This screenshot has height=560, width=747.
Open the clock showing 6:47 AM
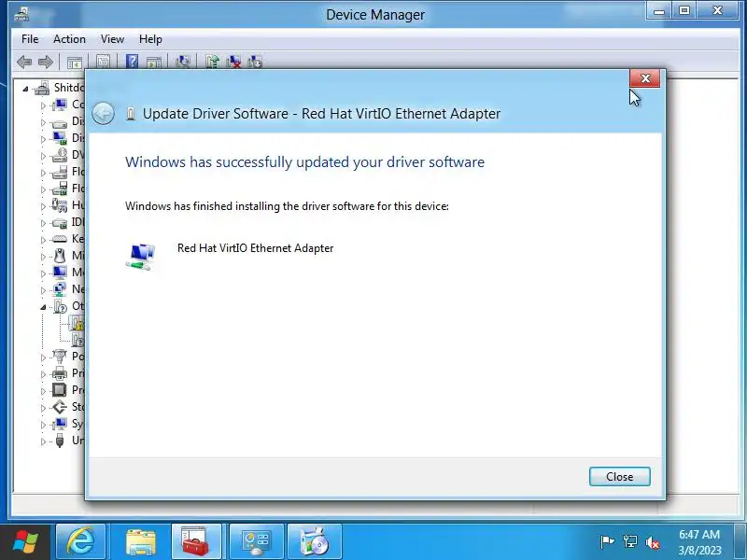[699, 542]
